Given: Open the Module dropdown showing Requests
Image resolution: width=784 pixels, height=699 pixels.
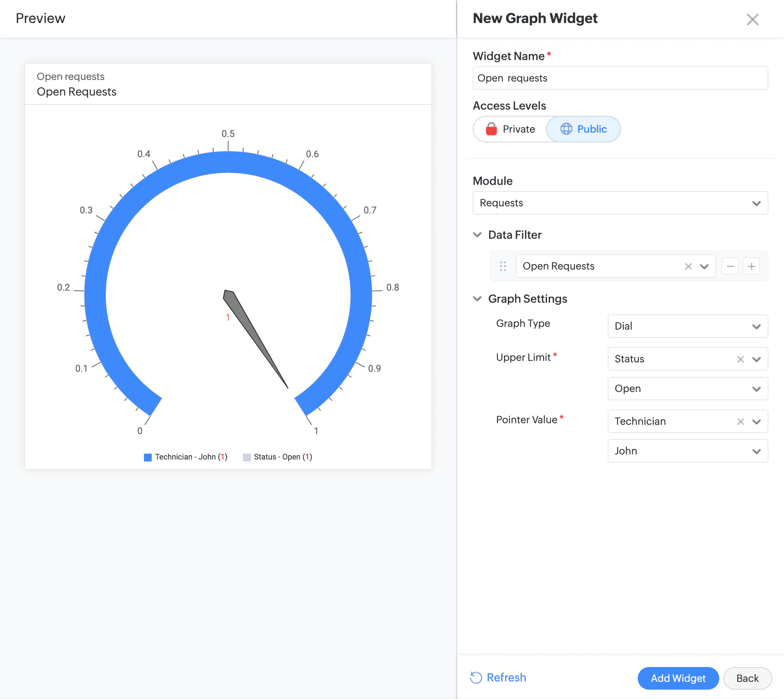Looking at the screenshot, I should [620, 203].
